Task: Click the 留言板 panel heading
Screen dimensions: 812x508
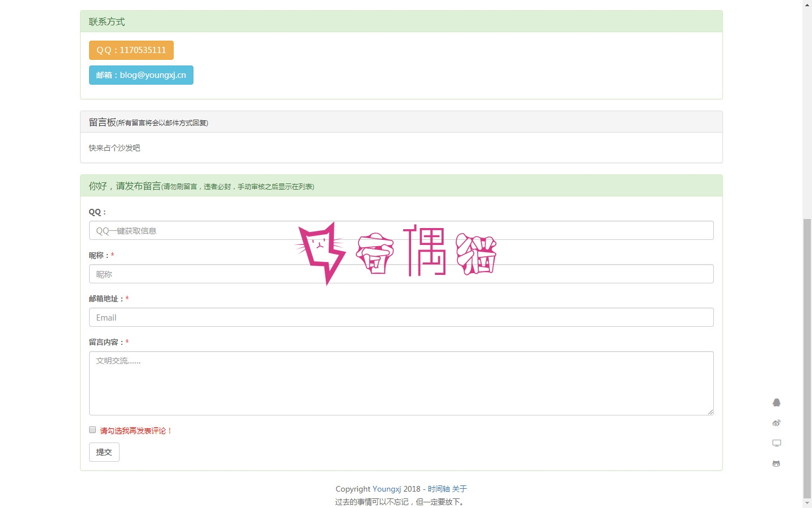Action: click(x=401, y=122)
